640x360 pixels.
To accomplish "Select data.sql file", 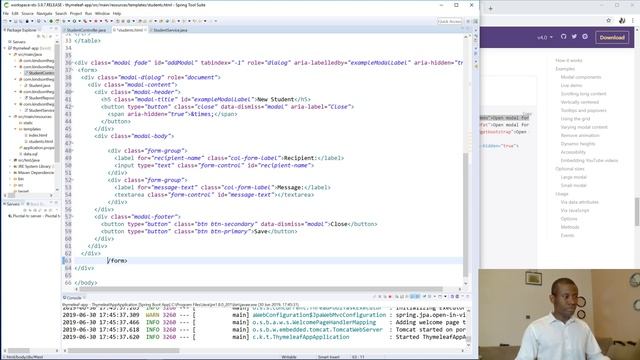I will pos(29,154).
